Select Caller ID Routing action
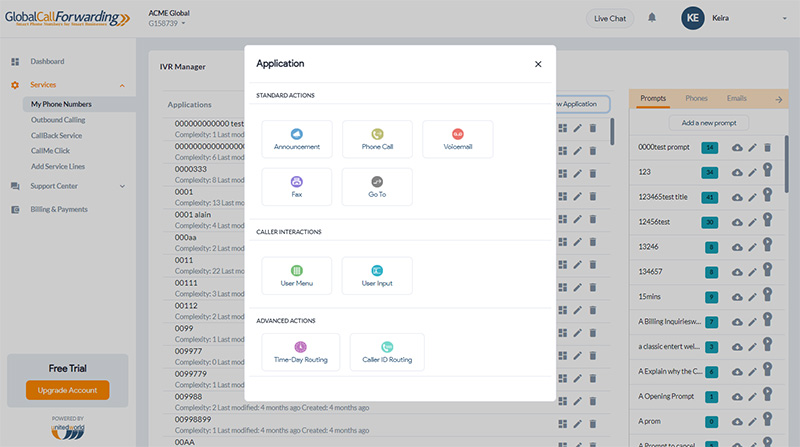Image resolution: width=800 pixels, height=447 pixels. [387, 352]
